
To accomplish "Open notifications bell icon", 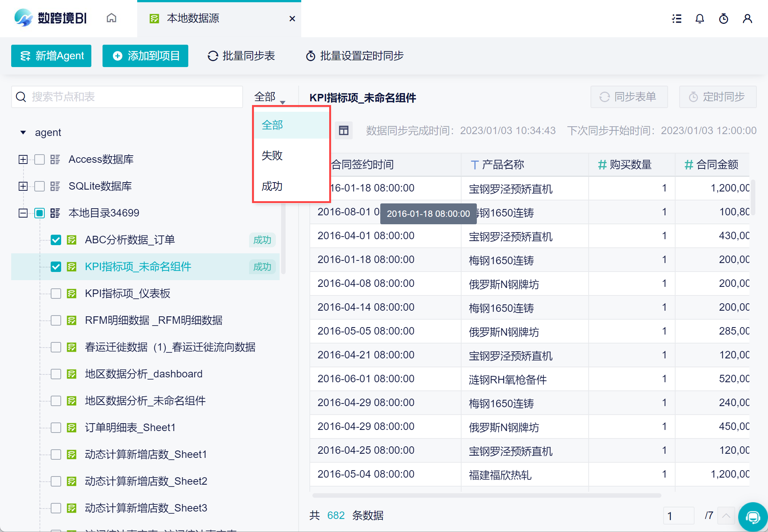I will coord(700,19).
